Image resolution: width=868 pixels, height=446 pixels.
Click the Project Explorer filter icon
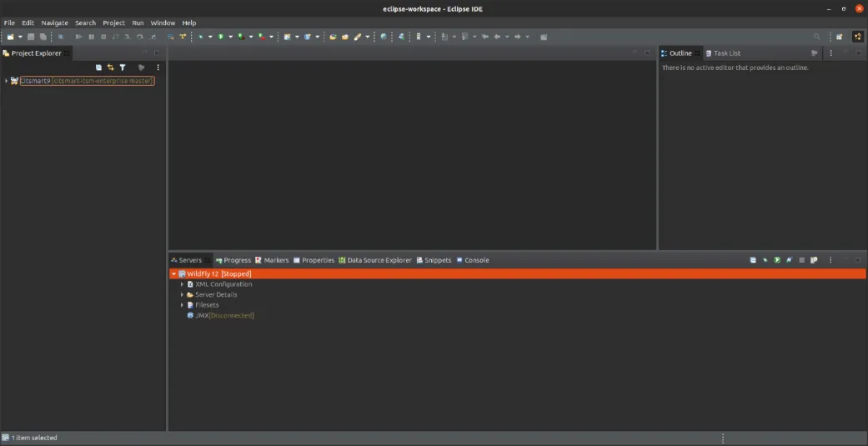[123, 68]
